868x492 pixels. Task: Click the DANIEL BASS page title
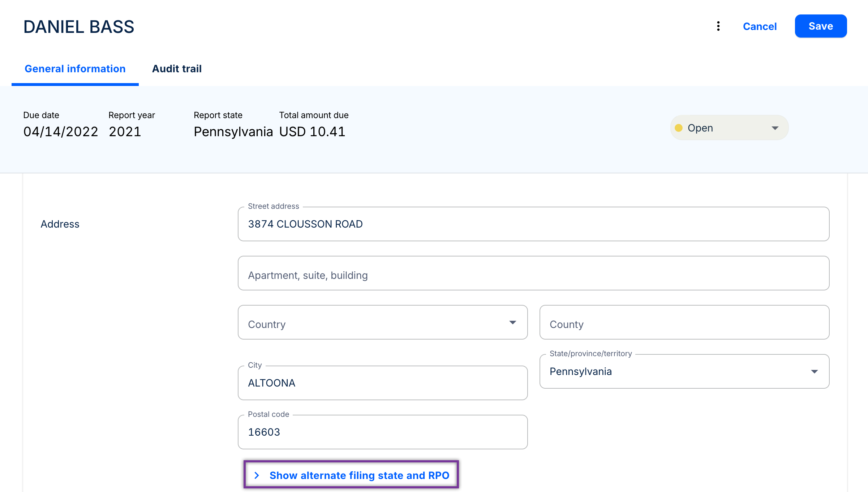point(79,27)
